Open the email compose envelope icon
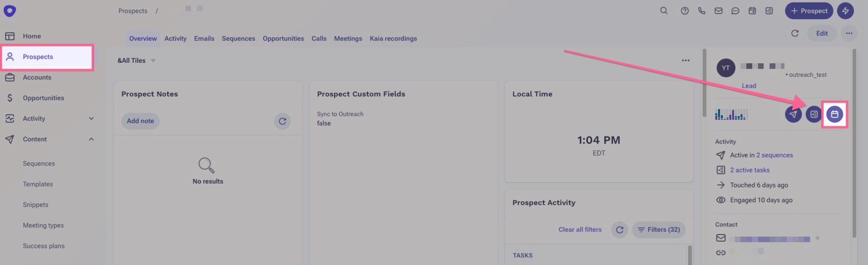The height and width of the screenshot is (265, 868). click(719, 11)
